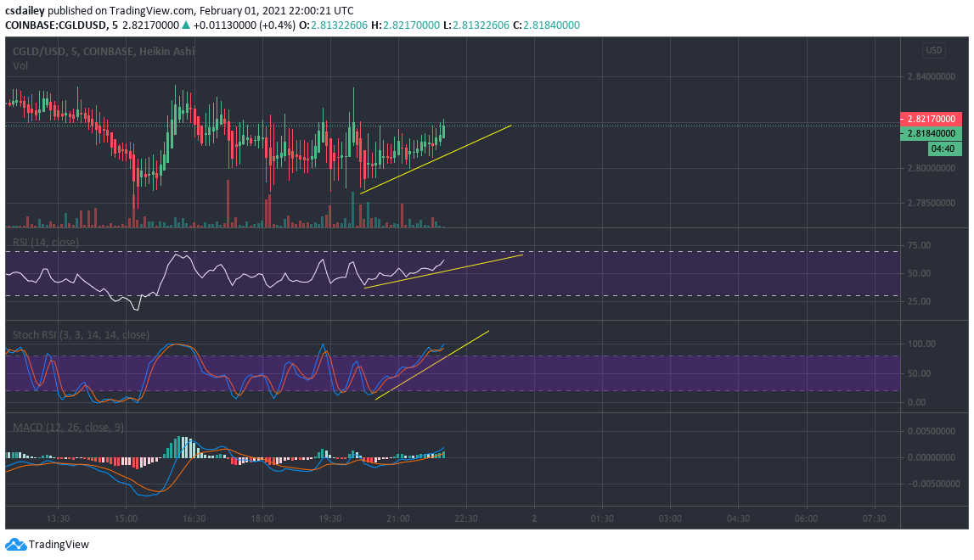
Task: Click the 16:30 time axis label
Action: pos(194,518)
